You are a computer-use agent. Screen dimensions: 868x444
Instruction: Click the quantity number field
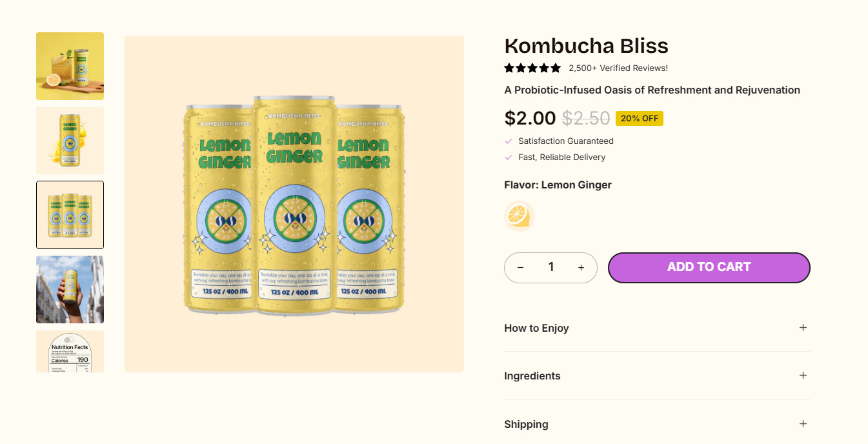pyautogui.click(x=550, y=267)
